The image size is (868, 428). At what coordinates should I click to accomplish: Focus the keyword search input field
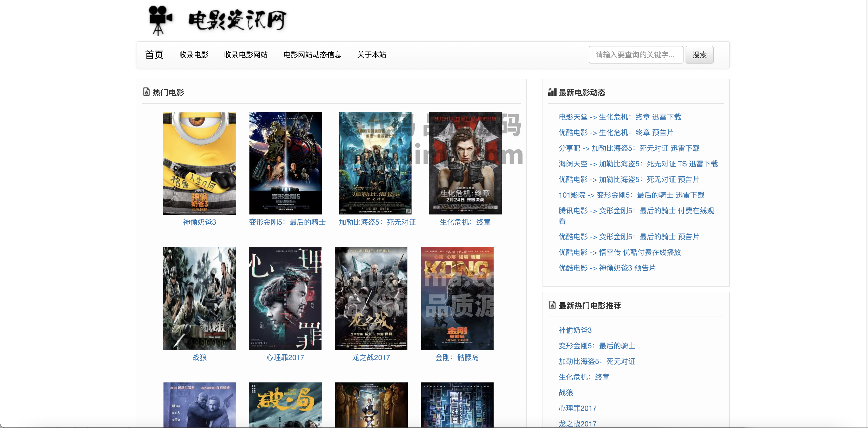pos(635,55)
